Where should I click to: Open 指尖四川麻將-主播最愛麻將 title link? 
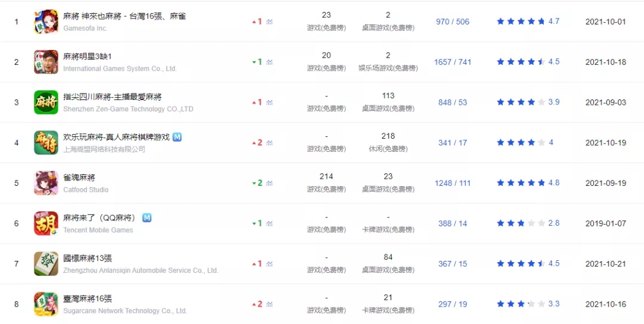(112, 97)
